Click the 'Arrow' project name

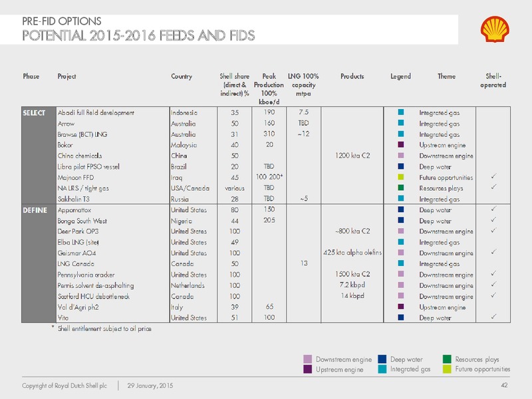pos(66,124)
